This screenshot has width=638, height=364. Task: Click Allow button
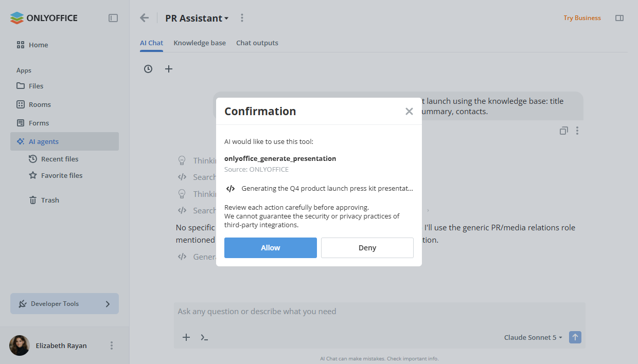[x=271, y=248]
